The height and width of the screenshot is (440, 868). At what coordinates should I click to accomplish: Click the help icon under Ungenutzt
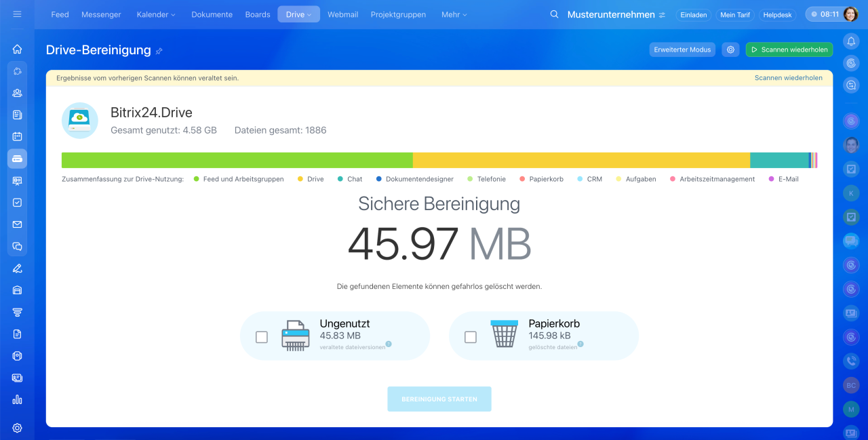point(389,344)
